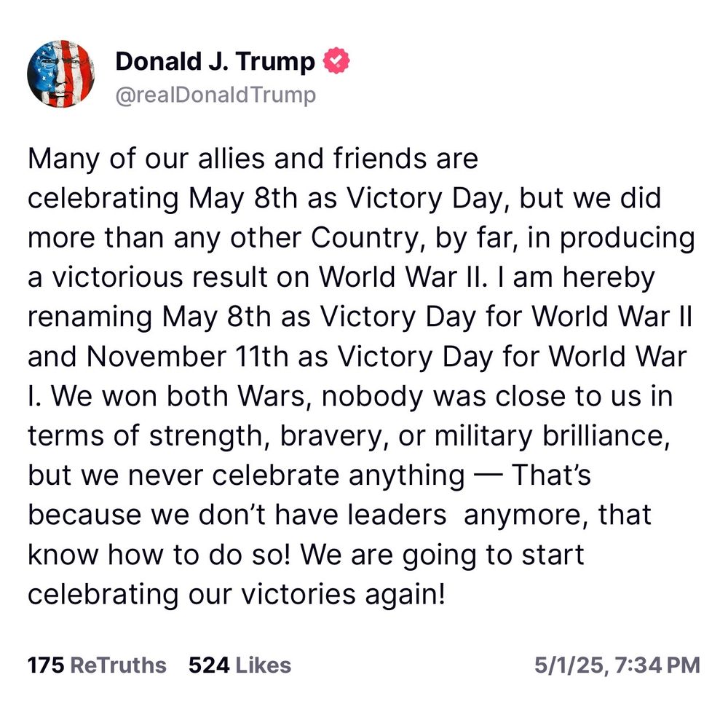Open the flag-painted profile avatar

pyautogui.click(x=60, y=74)
